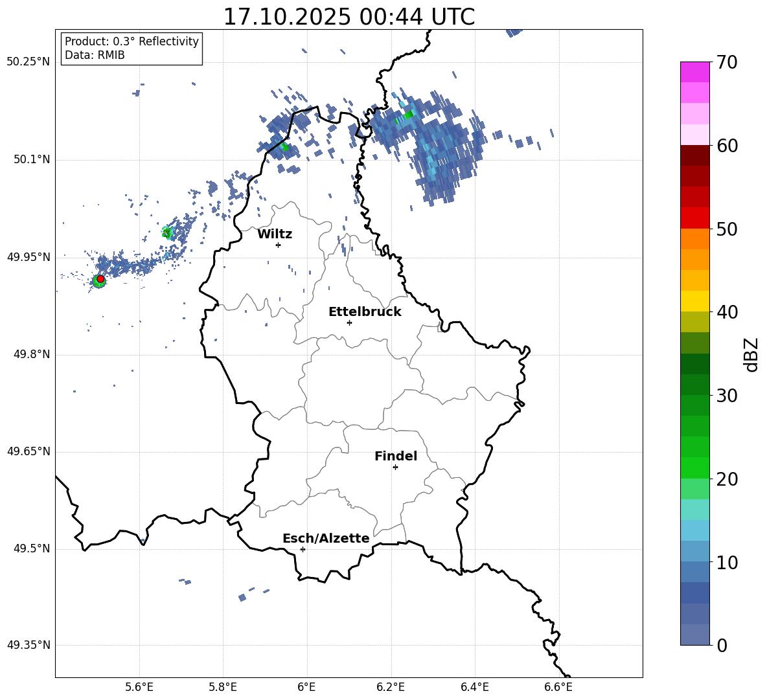Click the 60 value on the colorbar
This screenshot has height=700, width=767.
[x=727, y=146]
